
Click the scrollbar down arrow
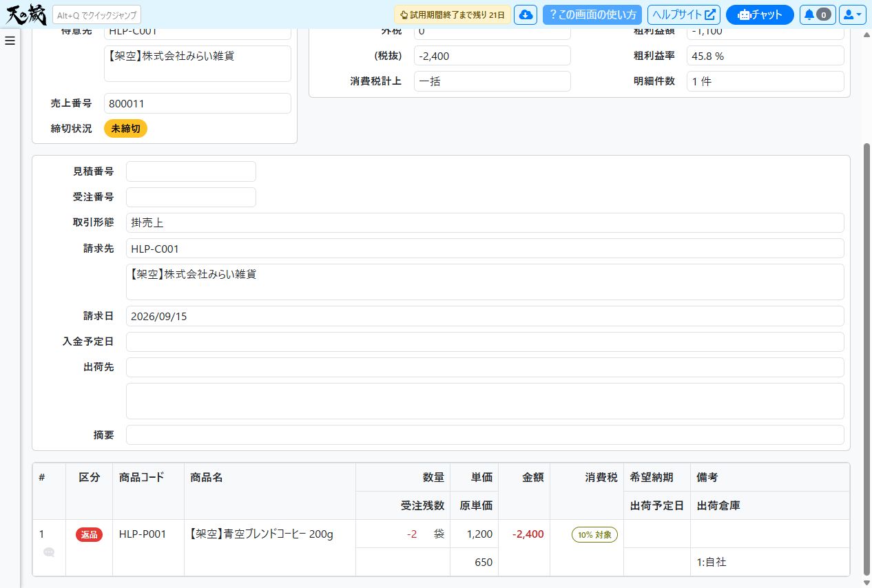coord(867,583)
